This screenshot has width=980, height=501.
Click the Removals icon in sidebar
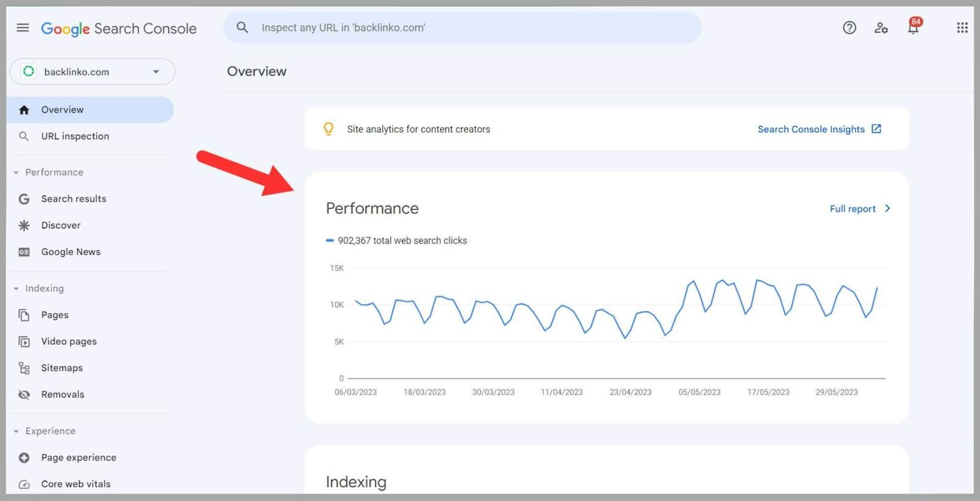[24, 394]
